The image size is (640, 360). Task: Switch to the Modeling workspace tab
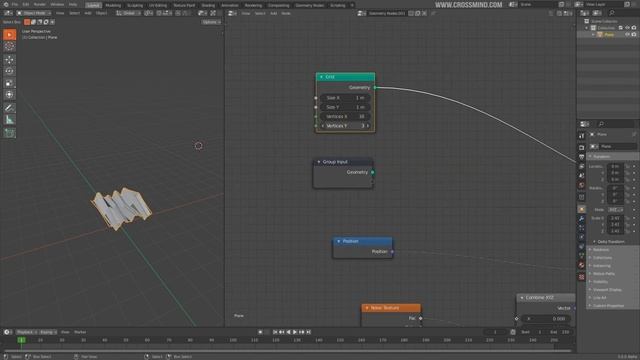[113, 5]
